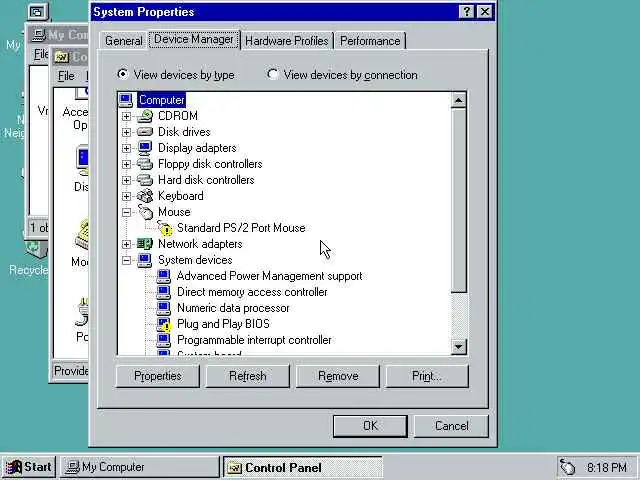Select the 'Standard PS/2 Port Mouse' entry

(x=241, y=228)
